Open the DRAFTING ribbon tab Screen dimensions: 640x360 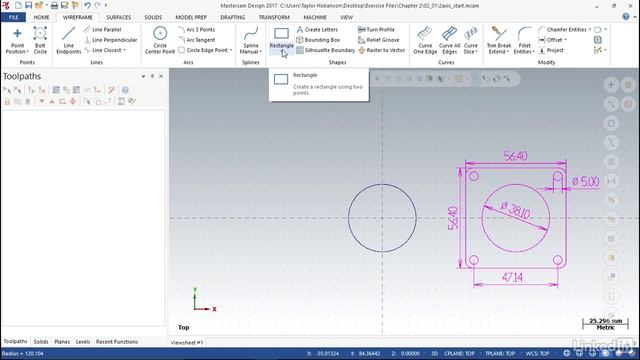coord(233,18)
